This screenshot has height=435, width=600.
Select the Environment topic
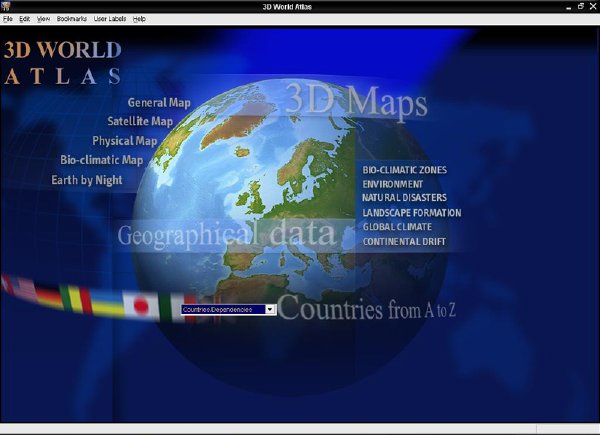pos(393,184)
